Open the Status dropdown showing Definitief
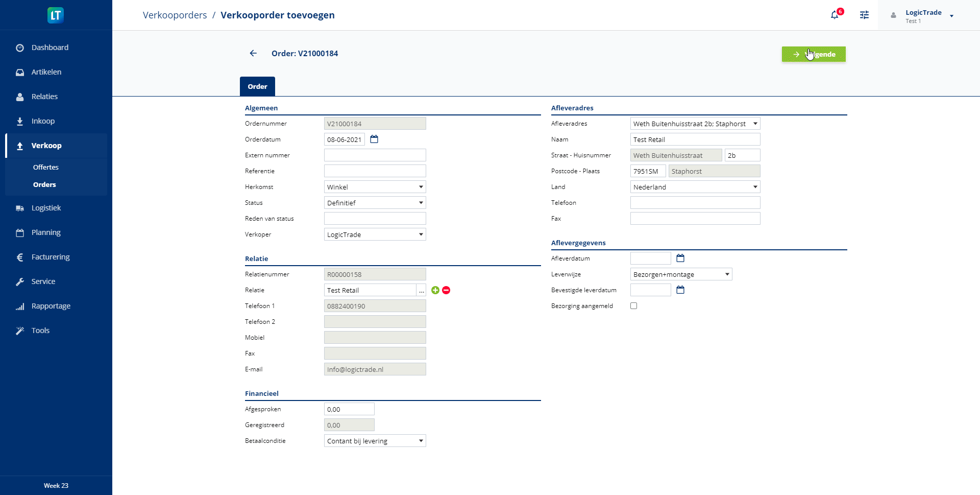 tap(375, 203)
